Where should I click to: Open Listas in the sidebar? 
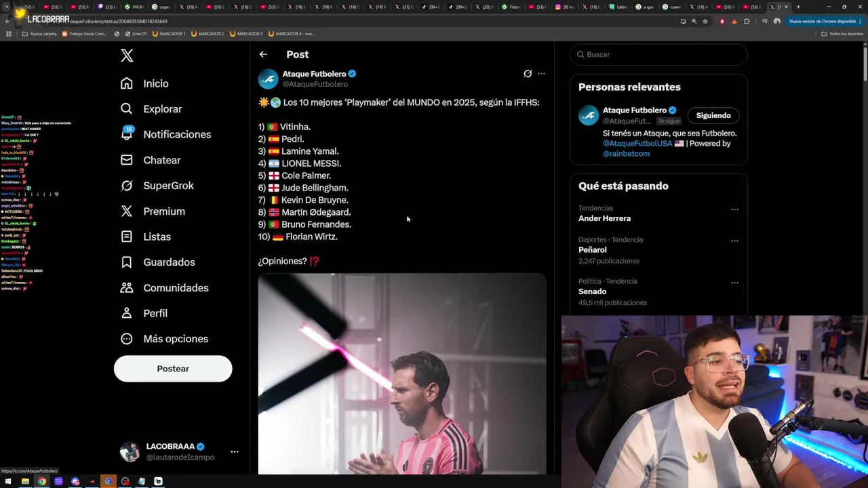tap(145, 237)
